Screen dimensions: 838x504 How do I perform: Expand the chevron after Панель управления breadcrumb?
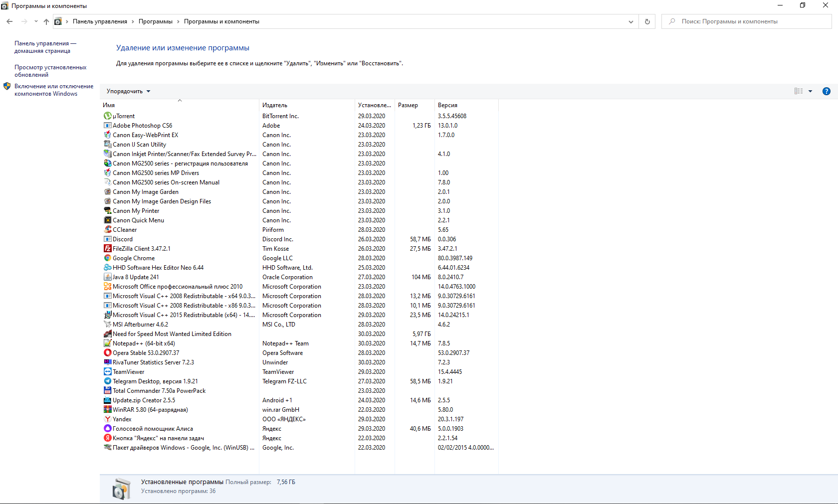coord(133,21)
